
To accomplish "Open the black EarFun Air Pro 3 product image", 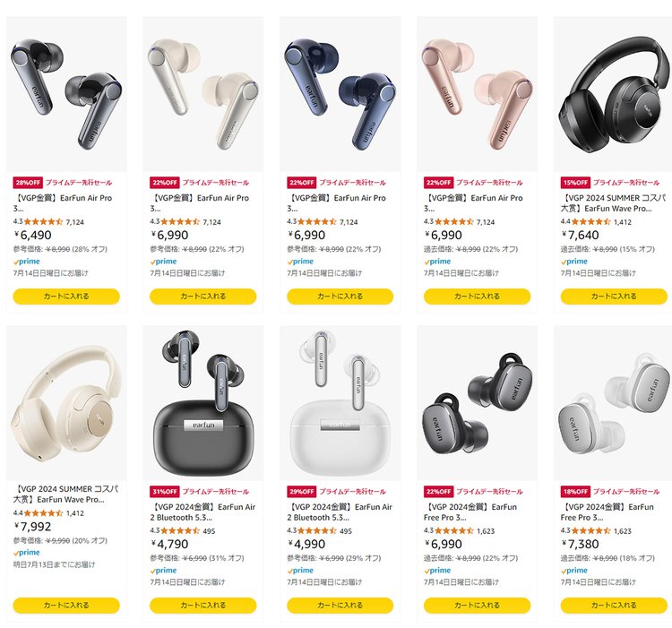I will click(x=66, y=94).
